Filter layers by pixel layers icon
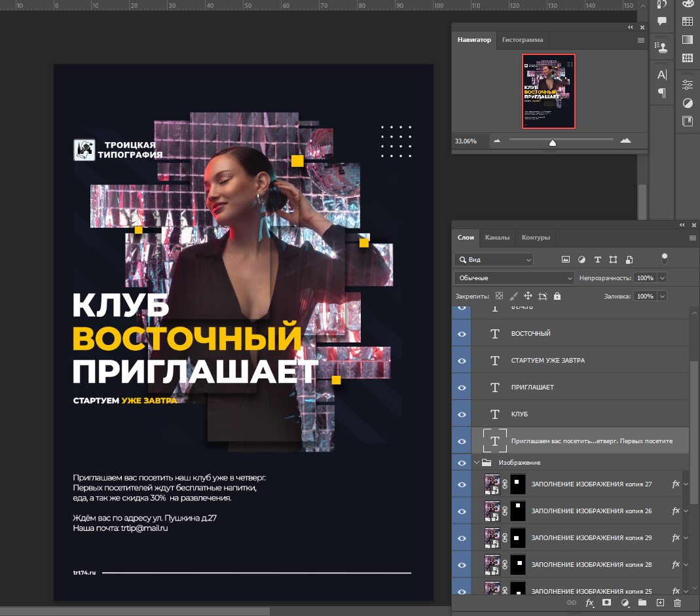The height and width of the screenshot is (616, 700). (x=566, y=259)
